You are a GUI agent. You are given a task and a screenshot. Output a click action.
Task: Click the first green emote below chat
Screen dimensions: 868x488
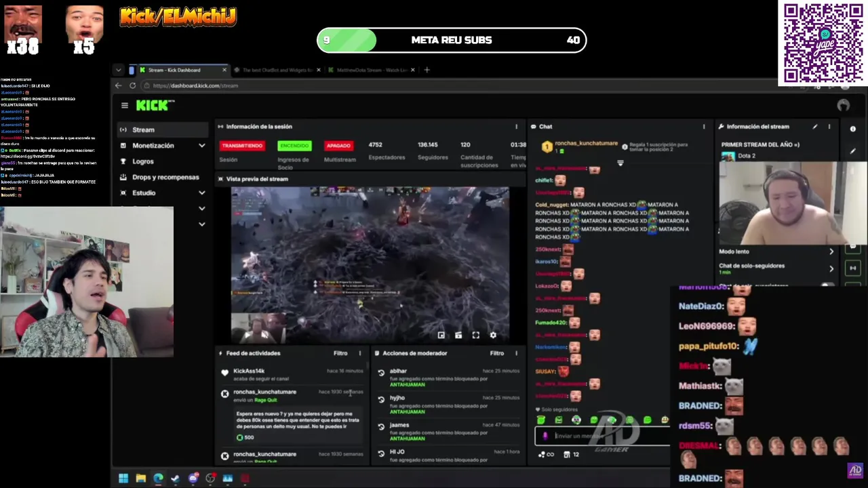[x=541, y=420]
